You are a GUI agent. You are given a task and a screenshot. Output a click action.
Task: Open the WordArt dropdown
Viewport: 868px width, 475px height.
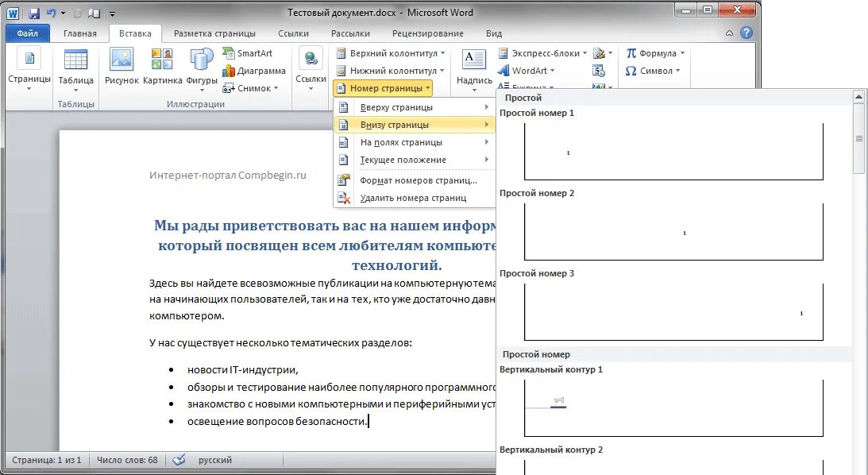[x=526, y=71]
